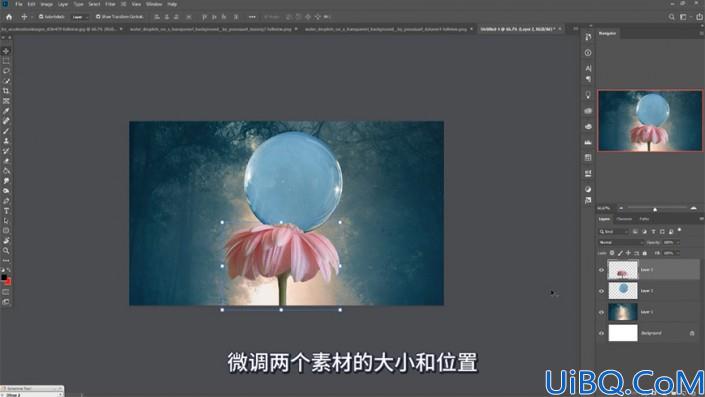Select the Rectangular Marquee tool
Image resolution: width=705 pixels, height=397 pixels.
point(6,61)
